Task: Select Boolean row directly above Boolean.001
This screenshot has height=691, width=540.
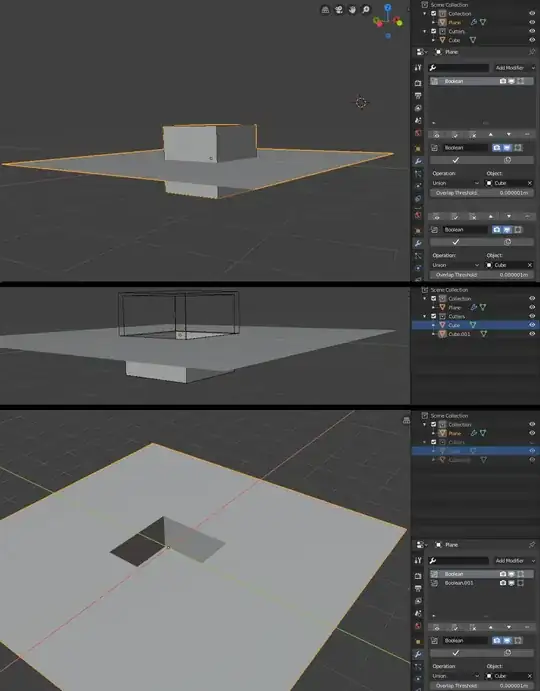Action: tap(482, 574)
